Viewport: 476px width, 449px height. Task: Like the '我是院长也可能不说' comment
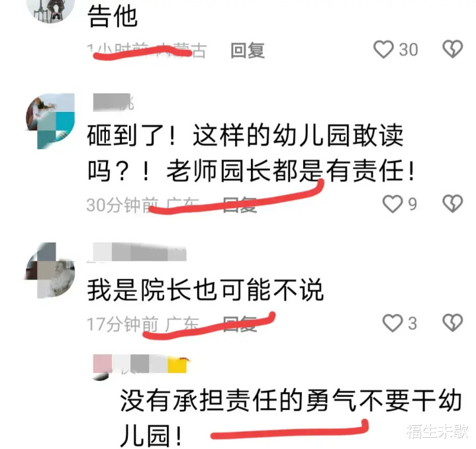(393, 323)
